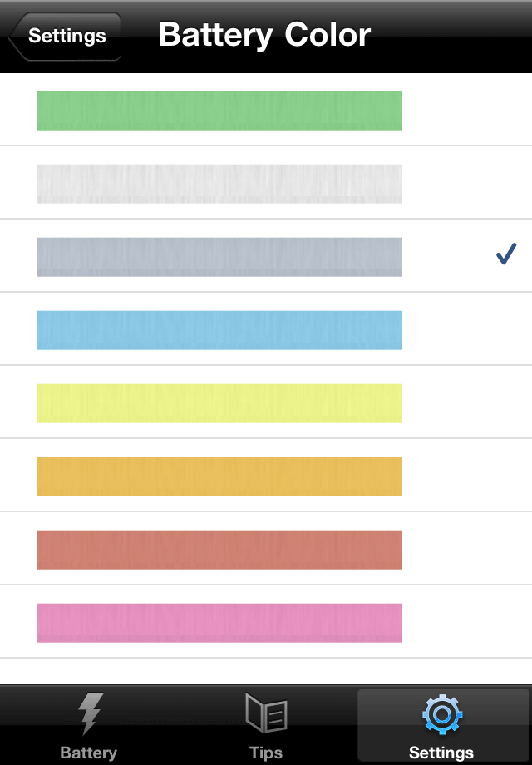The image size is (532, 765).
Task: Click the checkmark on the gray row
Action: [505, 255]
